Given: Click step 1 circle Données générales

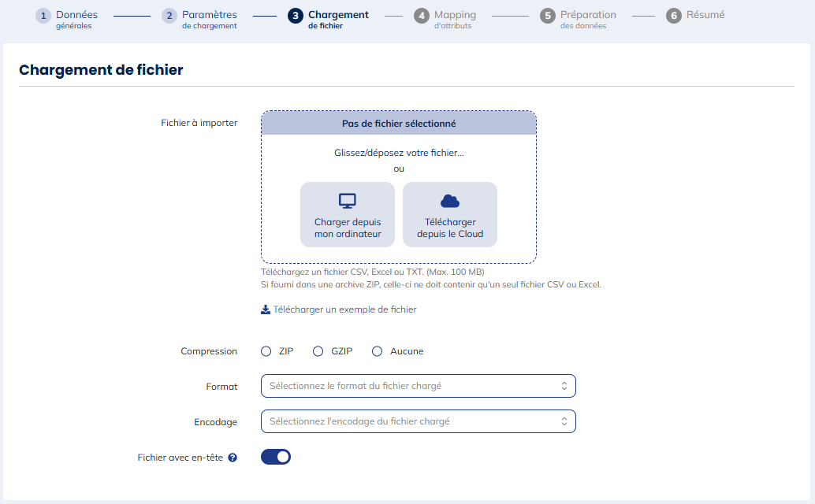Looking at the screenshot, I should coord(43,16).
